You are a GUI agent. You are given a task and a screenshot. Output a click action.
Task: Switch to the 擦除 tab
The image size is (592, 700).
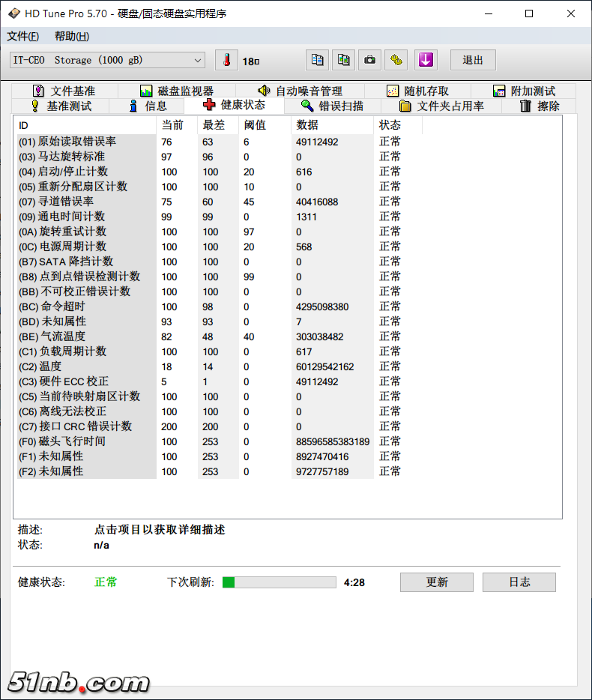(x=540, y=106)
